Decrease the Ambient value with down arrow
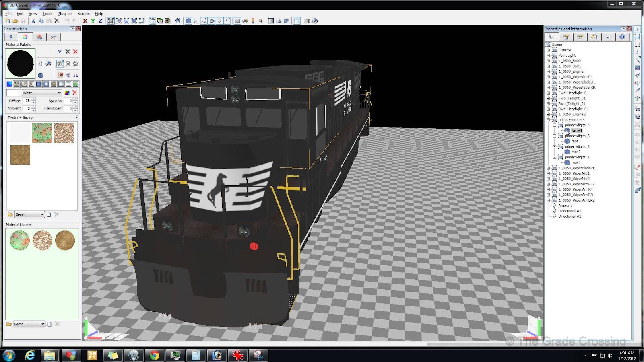Screen dimensions: 644x362 (x=33, y=110)
